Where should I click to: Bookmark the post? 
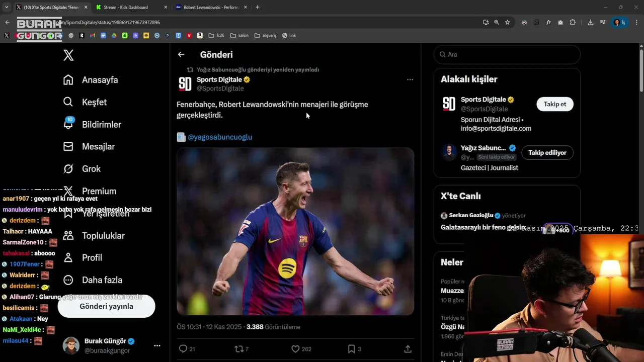click(351, 348)
